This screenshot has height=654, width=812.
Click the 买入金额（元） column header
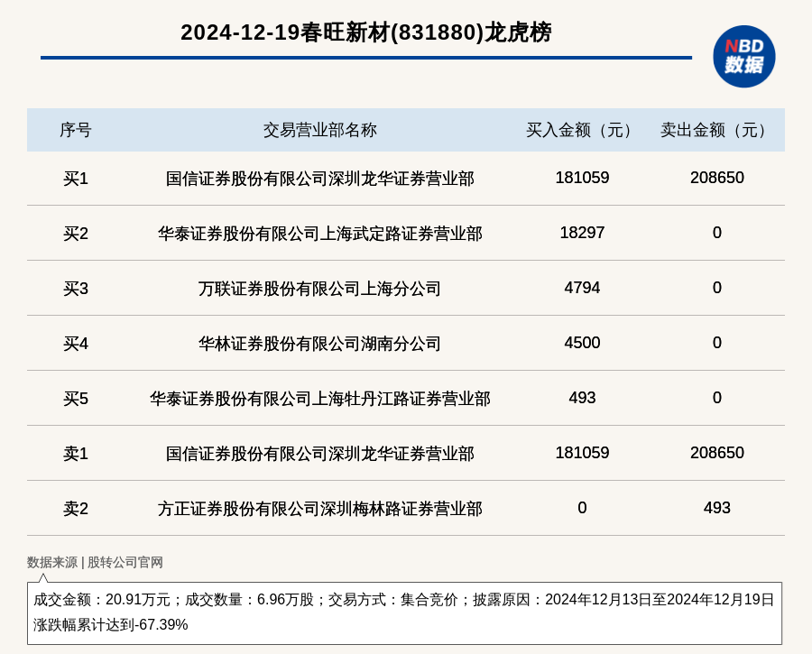[x=582, y=130]
